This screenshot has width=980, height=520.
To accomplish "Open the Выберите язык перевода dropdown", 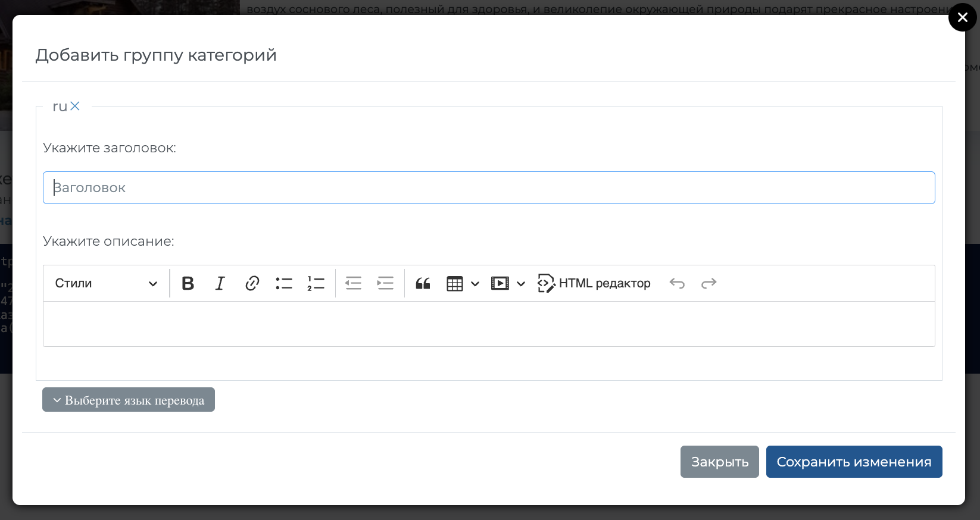I will click(129, 400).
